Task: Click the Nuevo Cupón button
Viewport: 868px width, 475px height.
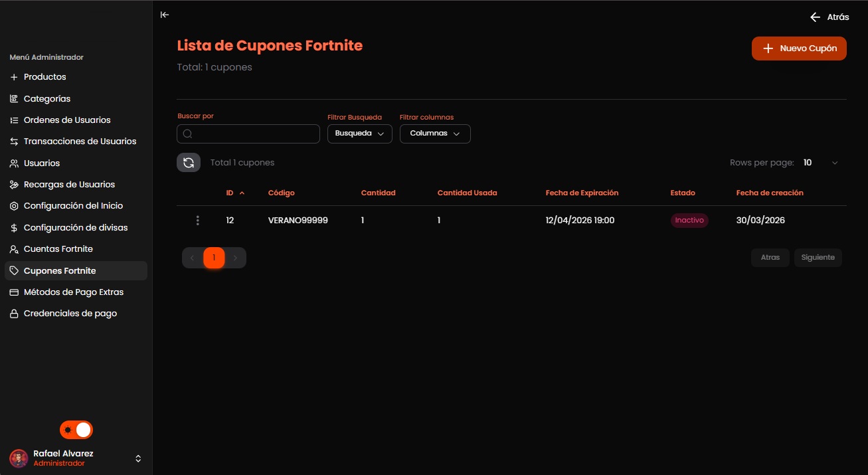Action: (x=799, y=48)
